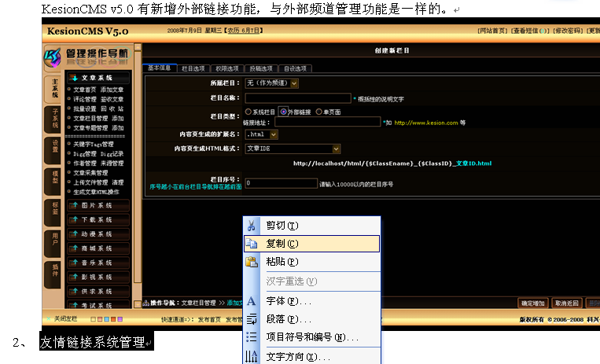
Task: Pick the orange skin color swatch
Action: [x=113, y=319]
